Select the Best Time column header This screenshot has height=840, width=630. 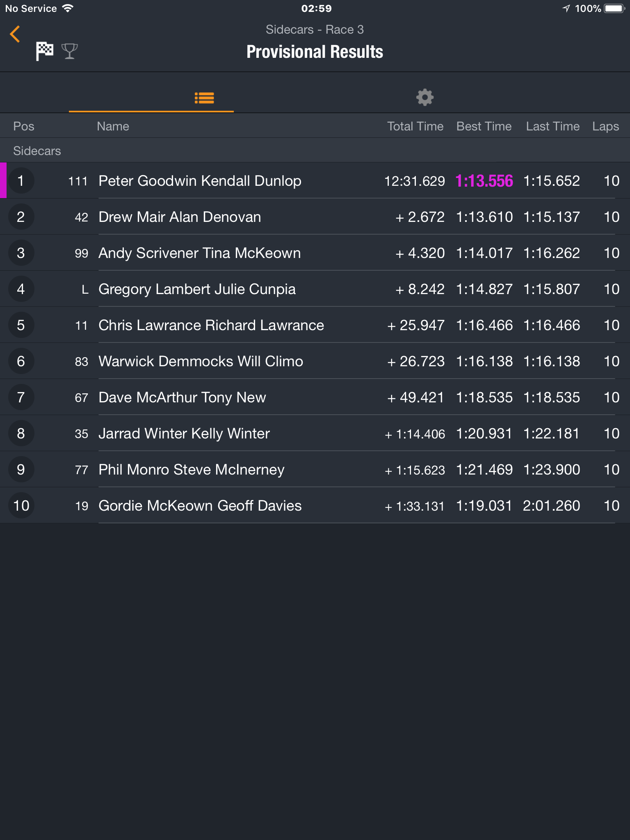[x=484, y=126]
